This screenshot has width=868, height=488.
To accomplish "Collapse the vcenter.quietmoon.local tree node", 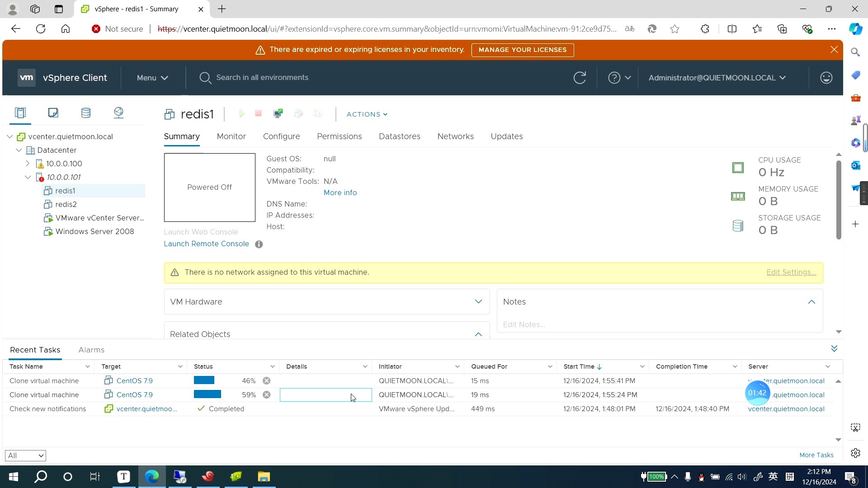I will [x=9, y=136].
